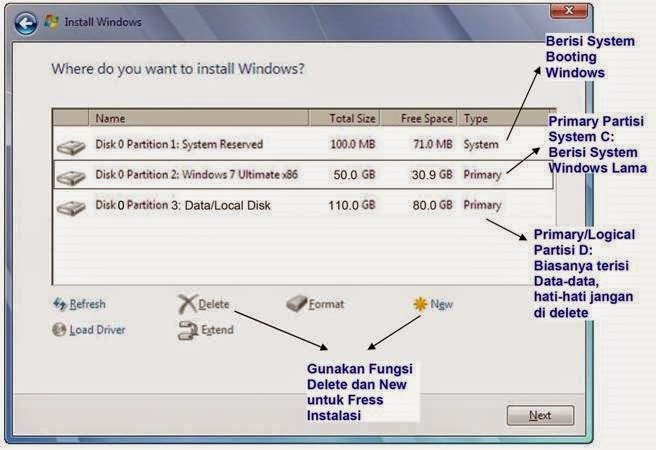Open the Load Driver link
The height and width of the screenshot is (450, 656).
[x=97, y=330]
